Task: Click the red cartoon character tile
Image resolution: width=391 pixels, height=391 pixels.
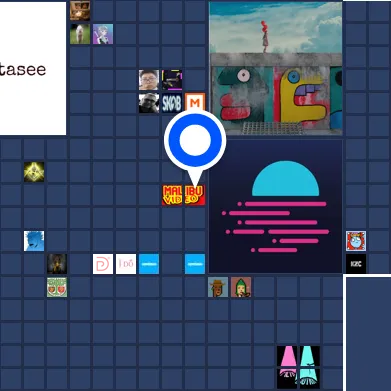Action: [356, 241]
